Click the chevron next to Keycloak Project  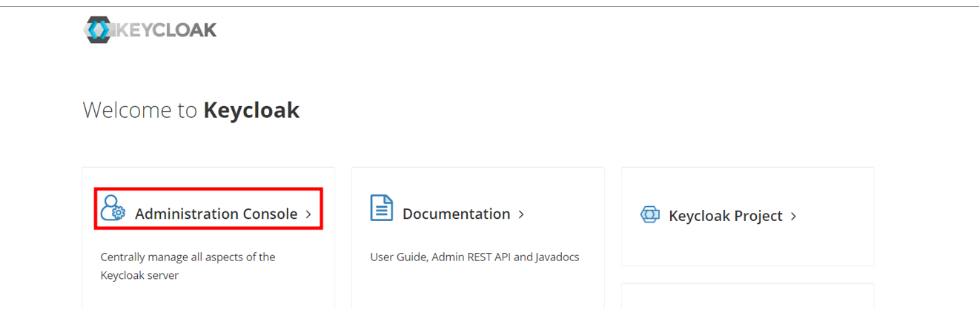[x=793, y=217]
